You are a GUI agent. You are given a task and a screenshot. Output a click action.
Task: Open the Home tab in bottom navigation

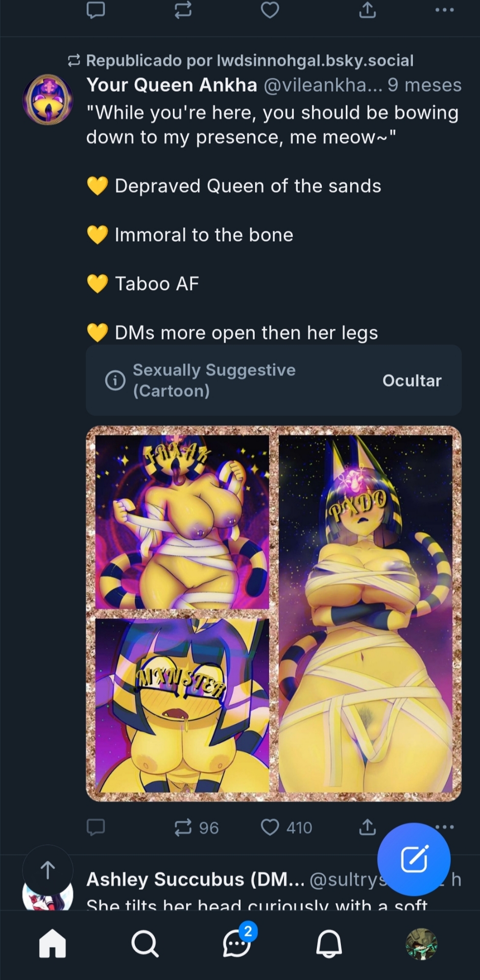(x=52, y=943)
